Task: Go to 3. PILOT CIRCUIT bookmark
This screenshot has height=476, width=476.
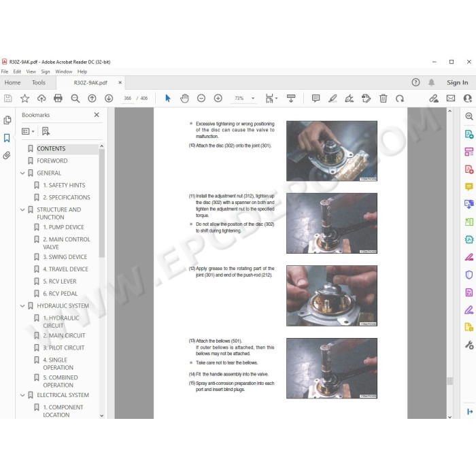Action: click(63, 348)
